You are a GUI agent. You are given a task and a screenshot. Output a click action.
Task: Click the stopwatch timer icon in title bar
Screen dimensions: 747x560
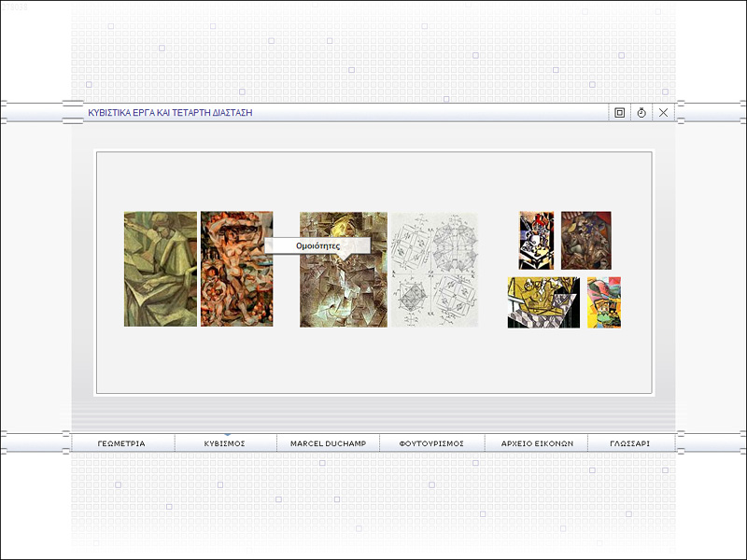click(x=641, y=113)
